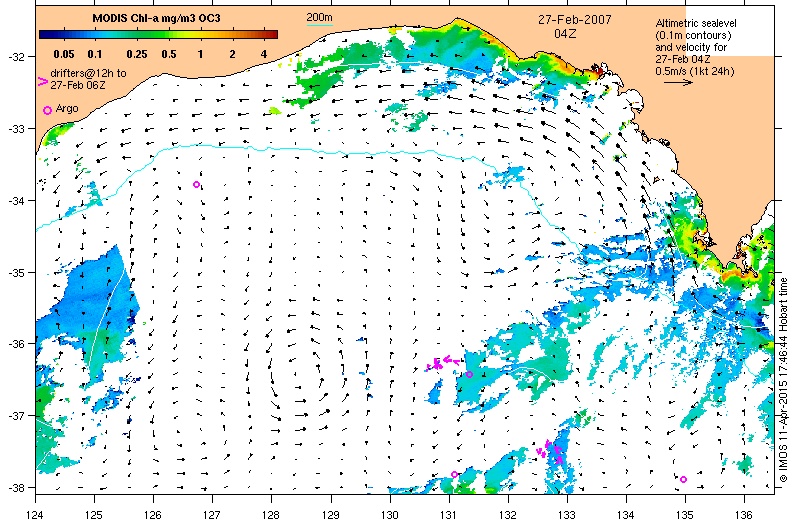Click the 126 longitude axis label

[x=154, y=514]
